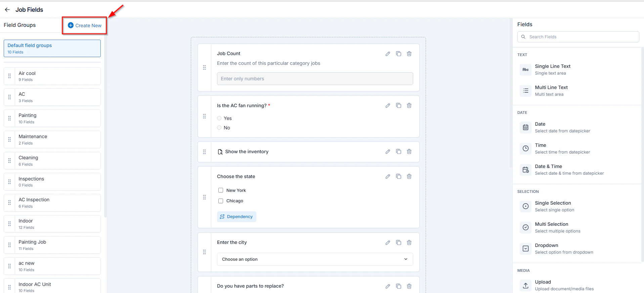Click the Single Line Text field icon
The height and width of the screenshot is (293, 644).
[x=526, y=70]
